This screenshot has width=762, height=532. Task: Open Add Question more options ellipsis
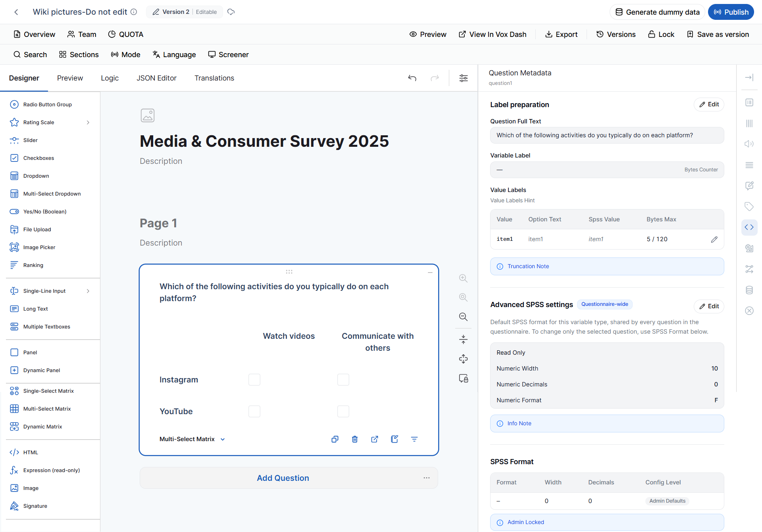coord(427,478)
